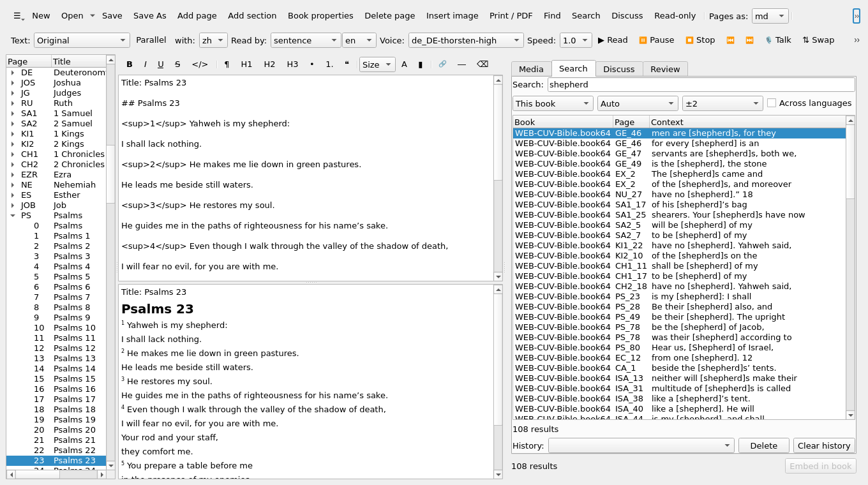The width and height of the screenshot is (868, 485).
Task: Start reading with Read button
Action: pos(613,40)
